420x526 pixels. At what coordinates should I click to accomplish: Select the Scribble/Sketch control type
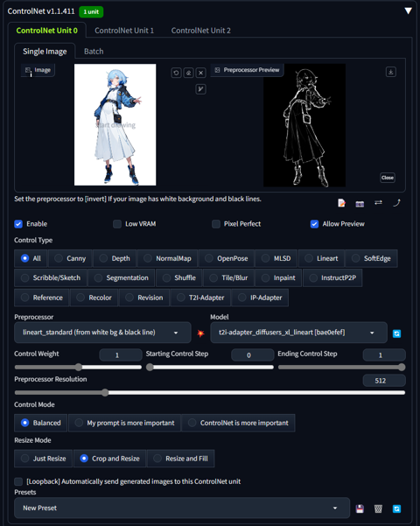[51, 277]
